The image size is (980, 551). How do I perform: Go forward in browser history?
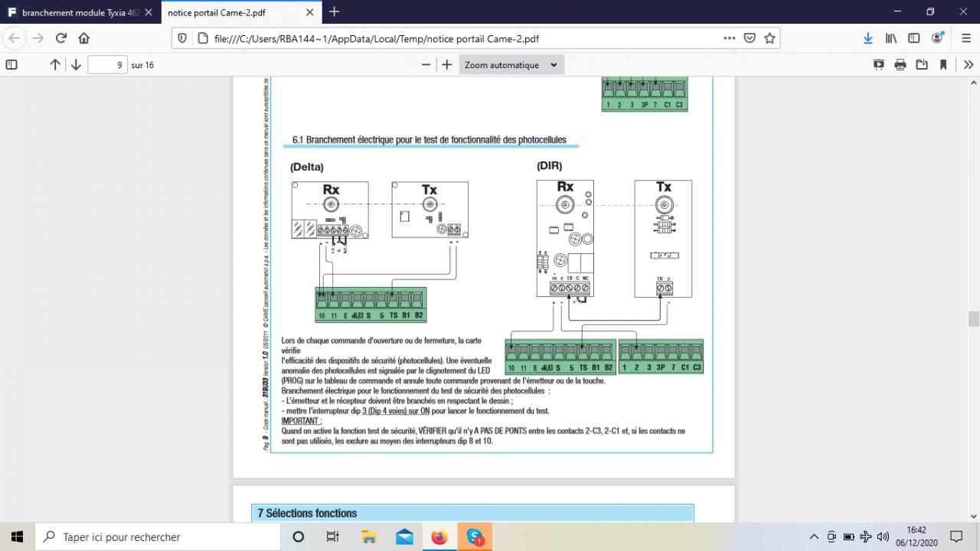(38, 38)
